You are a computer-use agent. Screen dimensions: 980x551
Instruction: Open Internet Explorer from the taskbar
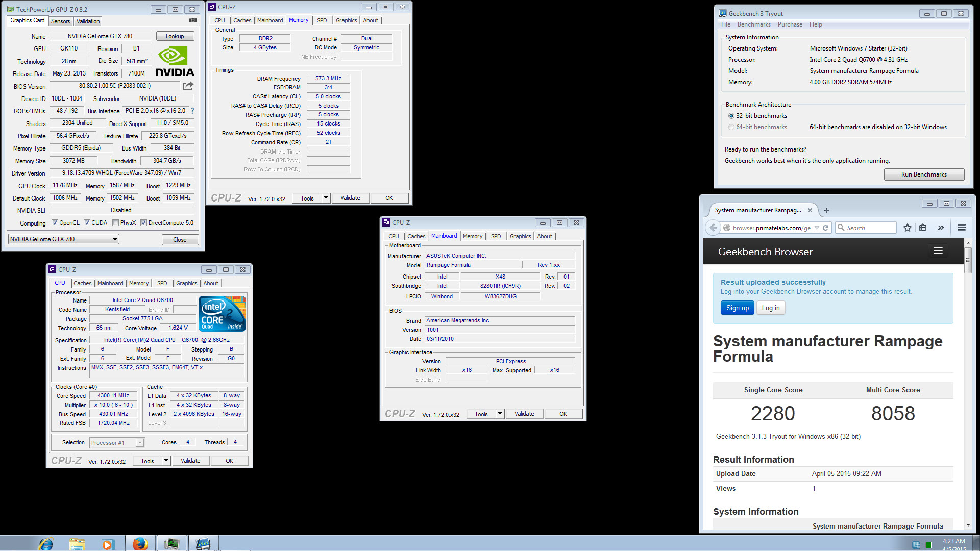point(46,544)
